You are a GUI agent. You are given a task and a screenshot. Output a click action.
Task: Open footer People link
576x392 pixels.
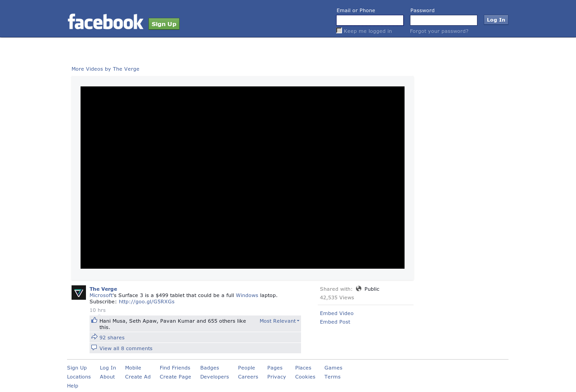[247, 368]
